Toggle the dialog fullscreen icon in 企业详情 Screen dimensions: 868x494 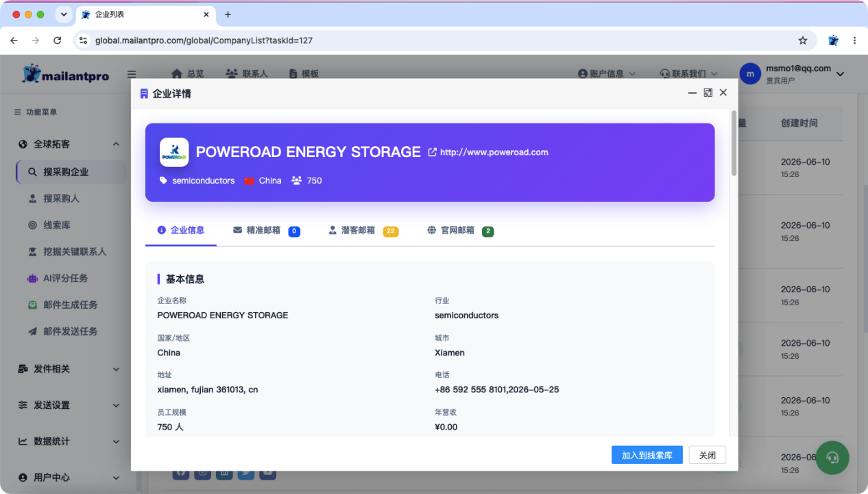pyautogui.click(x=708, y=93)
